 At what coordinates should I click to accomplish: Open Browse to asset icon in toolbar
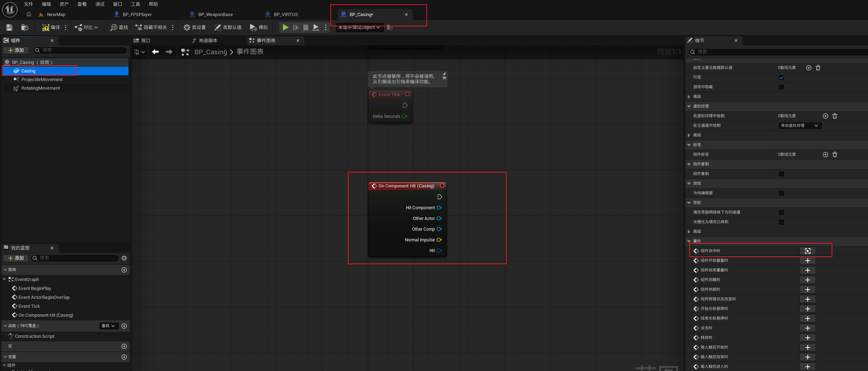pyautogui.click(x=25, y=27)
